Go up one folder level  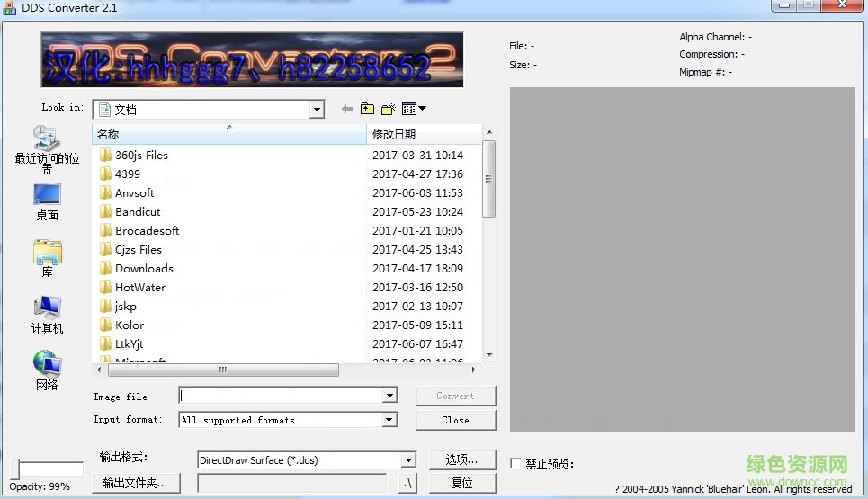(367, 109)
